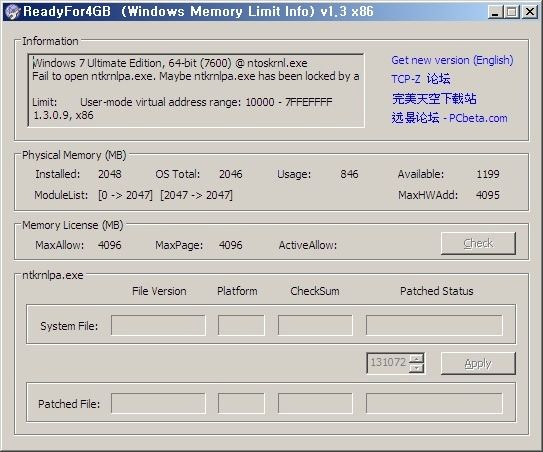Decrease the 131072 spinner value with down arrow
This screenshot has width=543, height=452.
[416, 368]
